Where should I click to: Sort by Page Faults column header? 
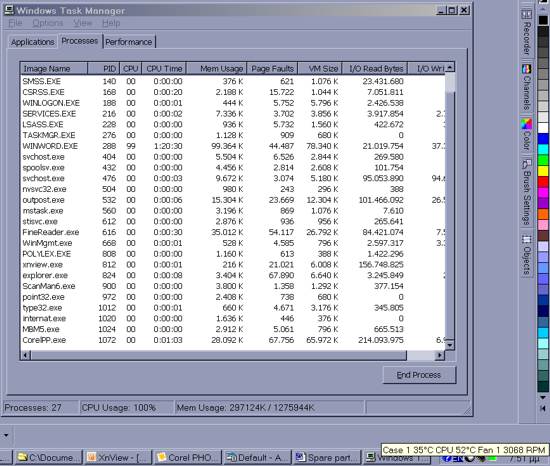pos(273,69)
